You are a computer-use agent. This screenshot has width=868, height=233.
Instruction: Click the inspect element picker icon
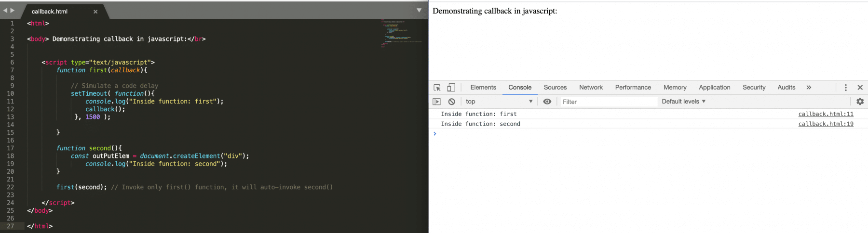437,88
